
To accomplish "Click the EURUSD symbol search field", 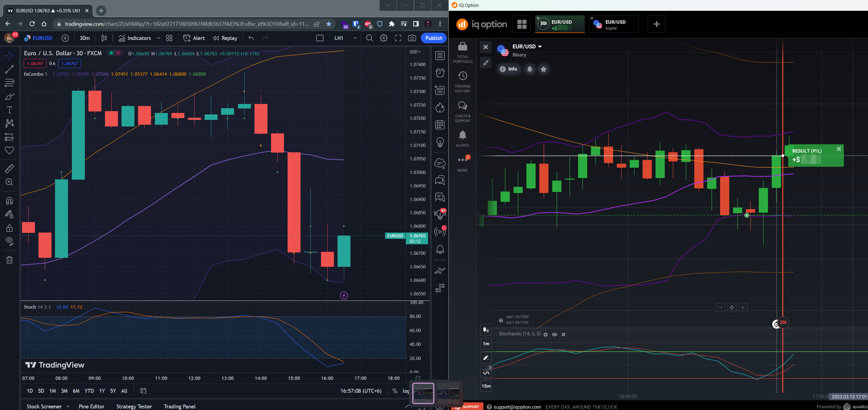I will coord(38,38).
